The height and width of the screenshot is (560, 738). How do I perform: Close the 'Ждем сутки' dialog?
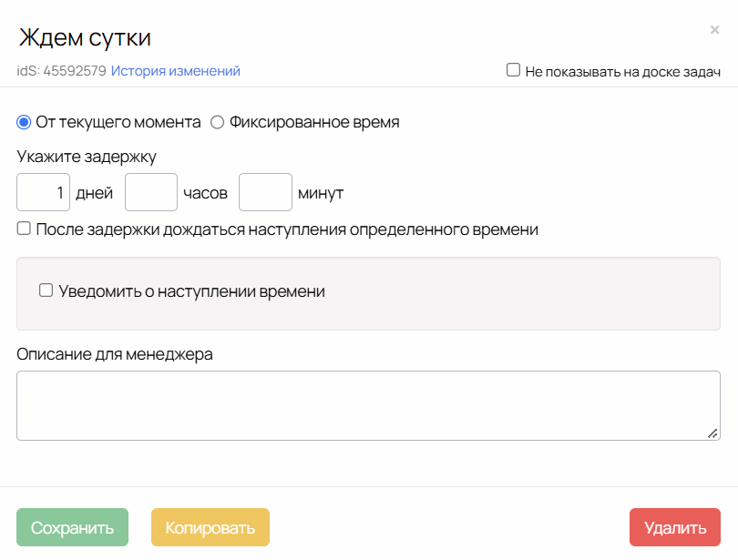[714, 30]
